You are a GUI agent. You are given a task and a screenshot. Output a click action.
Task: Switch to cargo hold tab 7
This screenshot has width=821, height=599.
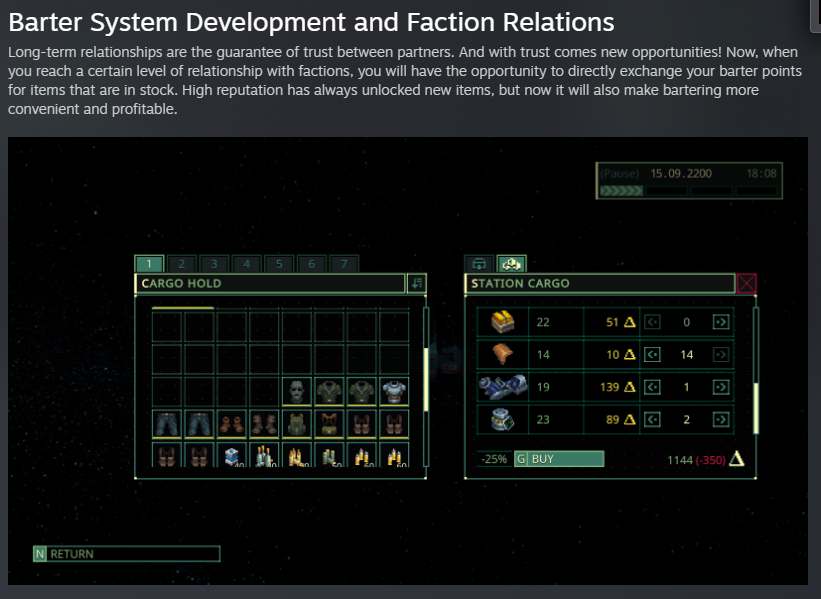[344, 264]
